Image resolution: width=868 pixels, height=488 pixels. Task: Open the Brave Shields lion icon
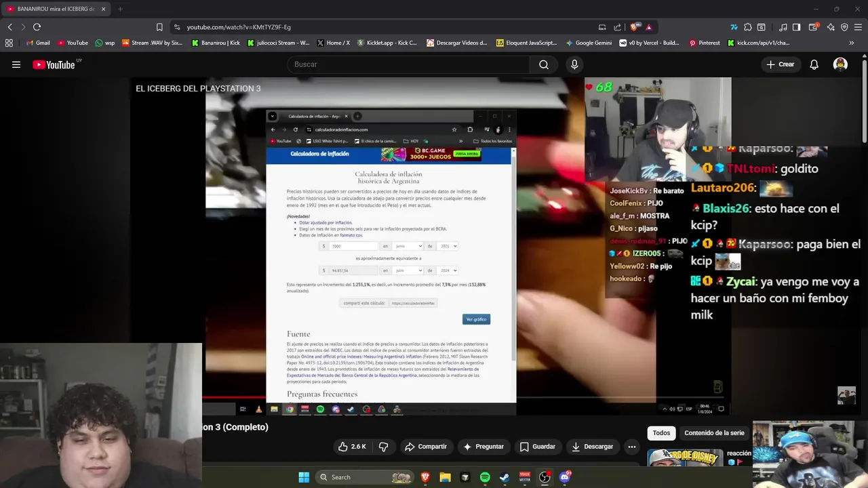(x=634, y=27)
